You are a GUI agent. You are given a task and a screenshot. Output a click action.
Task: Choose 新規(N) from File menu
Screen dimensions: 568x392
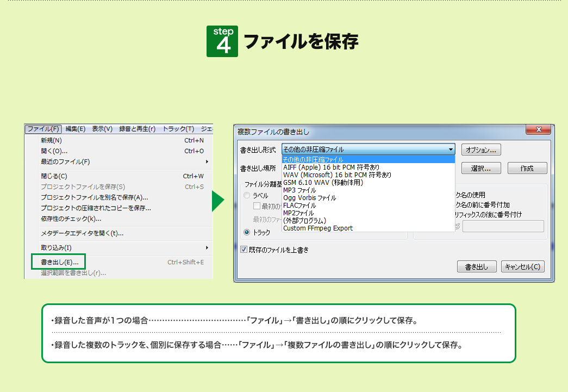[x=122, y=140]
